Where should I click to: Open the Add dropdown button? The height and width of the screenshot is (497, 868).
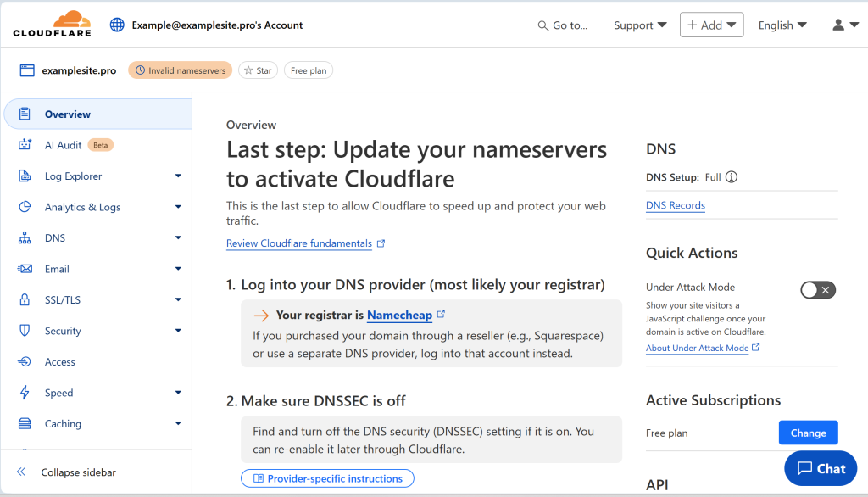711,25
